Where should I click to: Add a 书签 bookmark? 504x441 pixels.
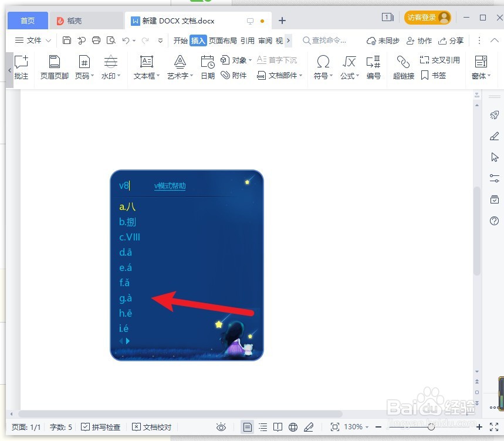click(433, 76)
